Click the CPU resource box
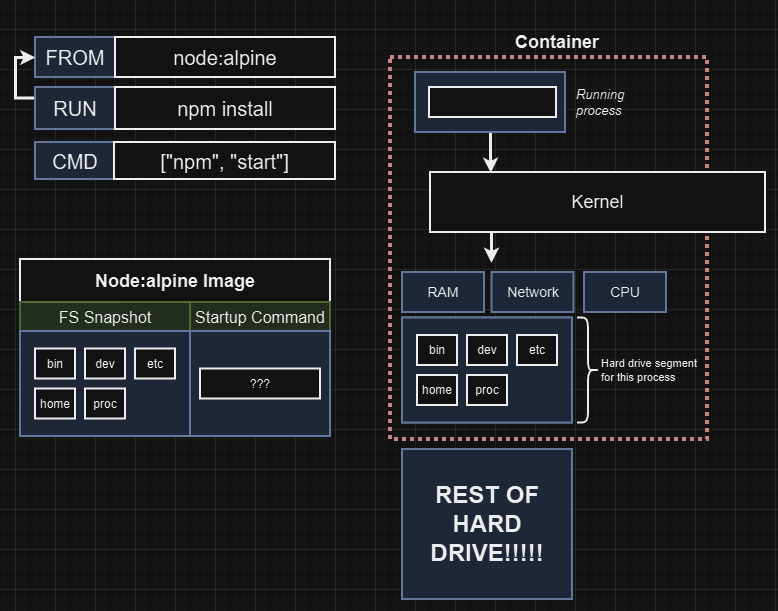Image resolution: width=778 pixels, height=611 pixels. tap(625, 292)
